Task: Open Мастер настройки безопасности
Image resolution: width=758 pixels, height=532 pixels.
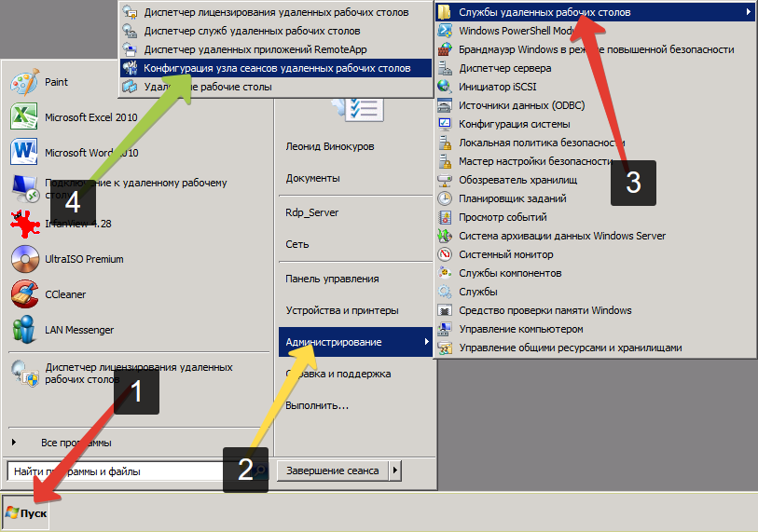Action: tap(595, 161)
